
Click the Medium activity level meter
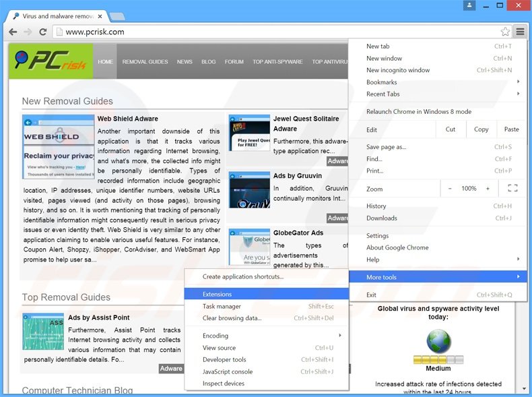pos(438,360)
